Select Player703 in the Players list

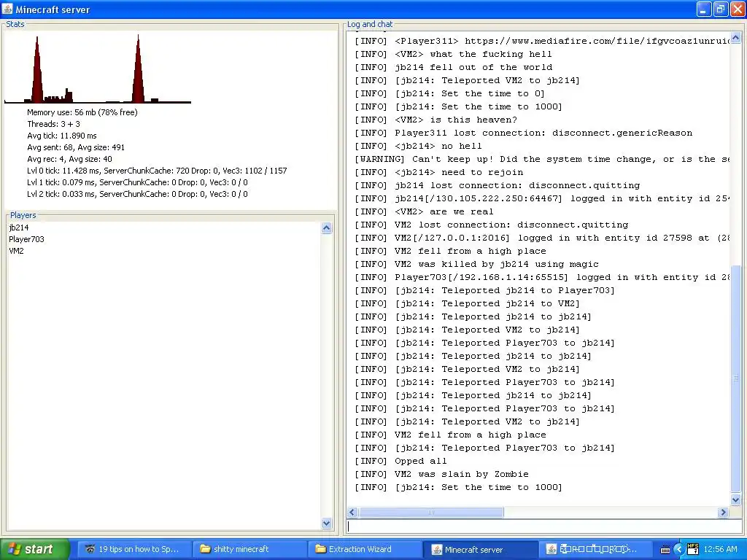point(26,239)
